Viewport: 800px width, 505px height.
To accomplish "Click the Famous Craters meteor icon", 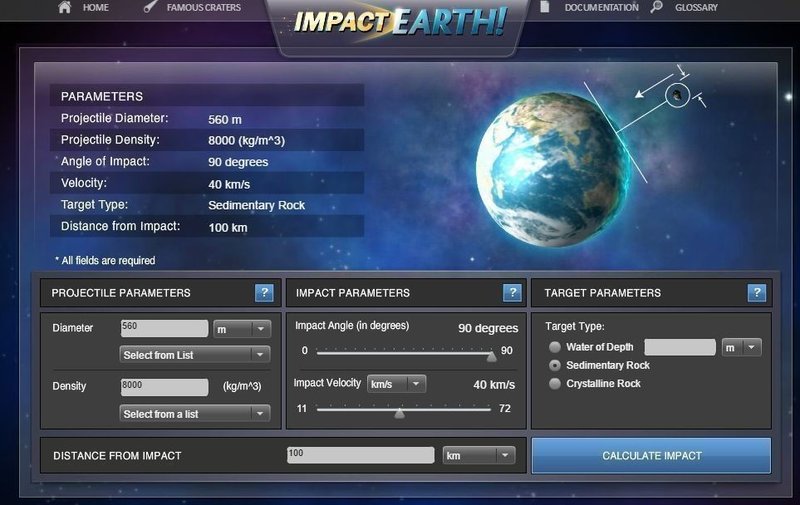I will pyautogui.click(x=150, y=7).
